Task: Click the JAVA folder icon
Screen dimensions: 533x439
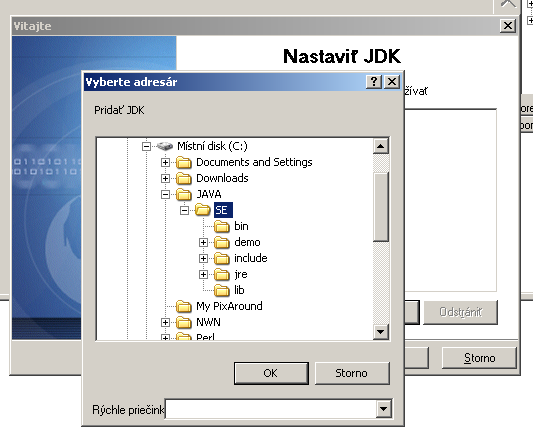Action: point(184,194)
